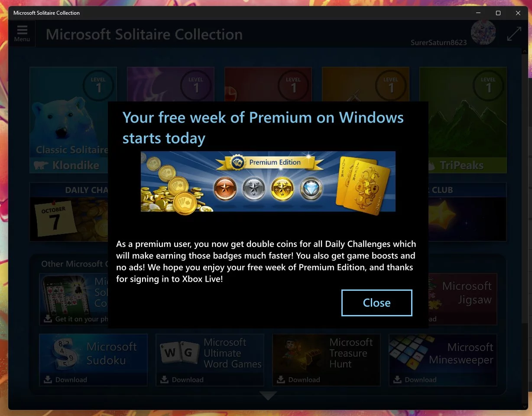532x416 pixels.
Task: Click the TriPeaks level 1 badge
Action: [488, 85]
